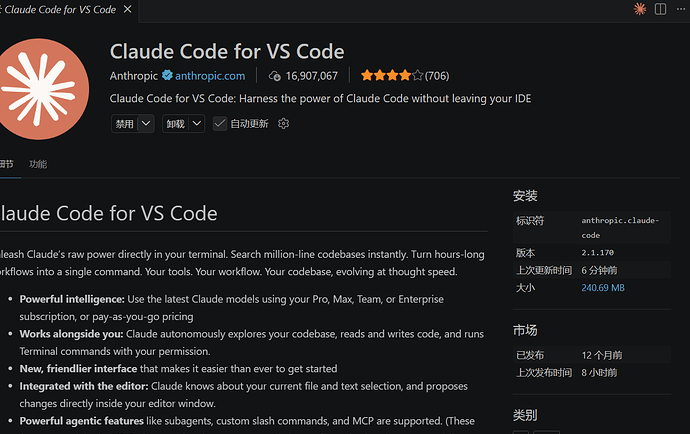Click the 安装 section heading
The height and width of the screenshot is (434, 690).
pyautogui.click(x=525, y=195)
